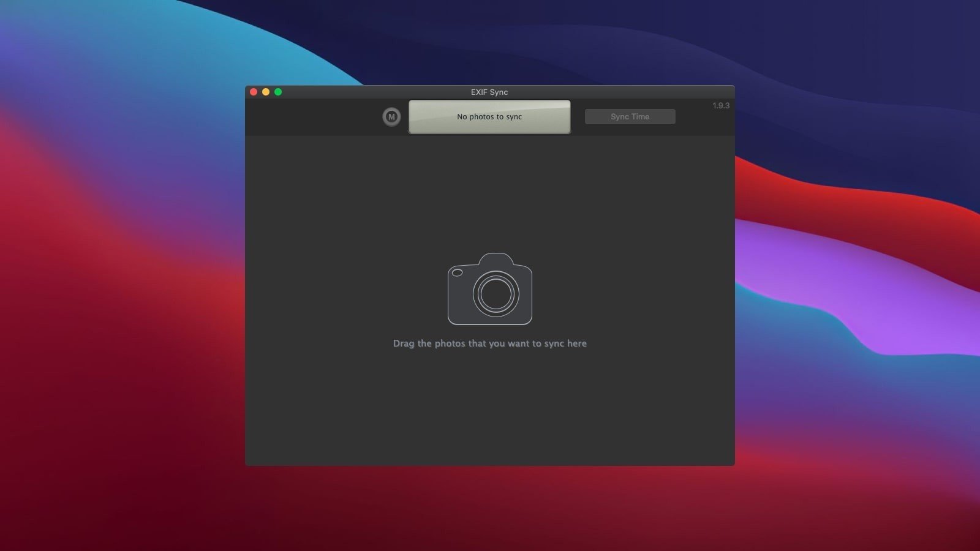
Task: Click the "Drag the photos" instruction text
Action: click(489, 343)
